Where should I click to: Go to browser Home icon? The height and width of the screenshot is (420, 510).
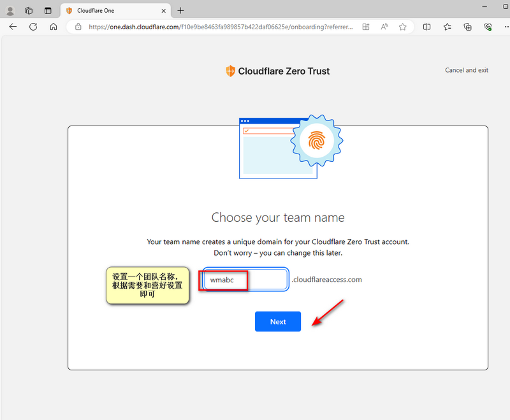[x=54, y=27]
